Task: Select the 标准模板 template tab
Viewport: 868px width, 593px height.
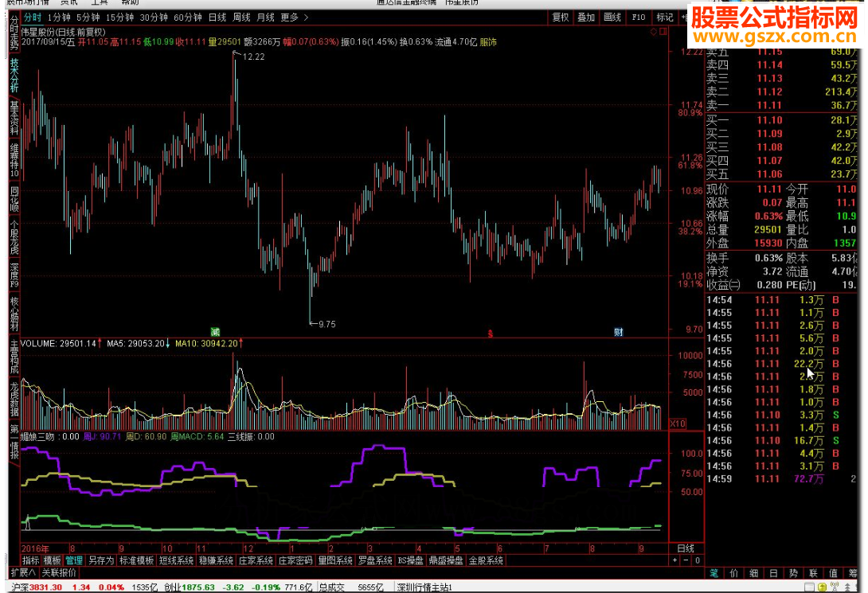Action: pos(136,560)
